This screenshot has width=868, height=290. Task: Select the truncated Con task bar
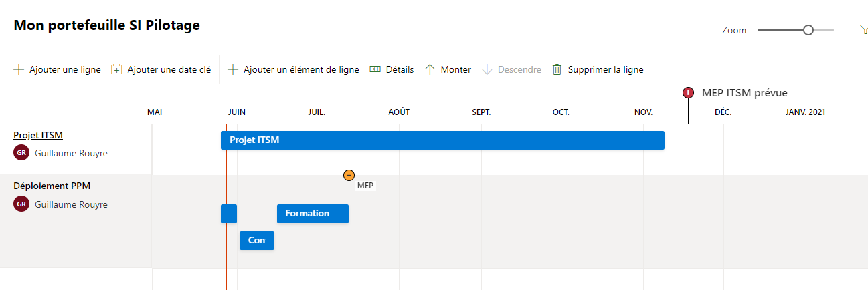[257, 241]
